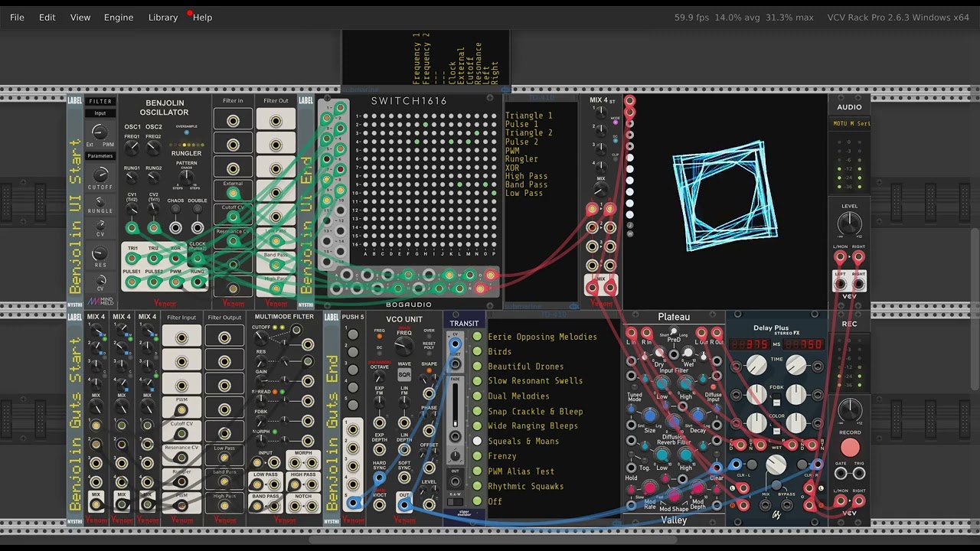
Task: Open the File menu
Action: coord(17,17)
